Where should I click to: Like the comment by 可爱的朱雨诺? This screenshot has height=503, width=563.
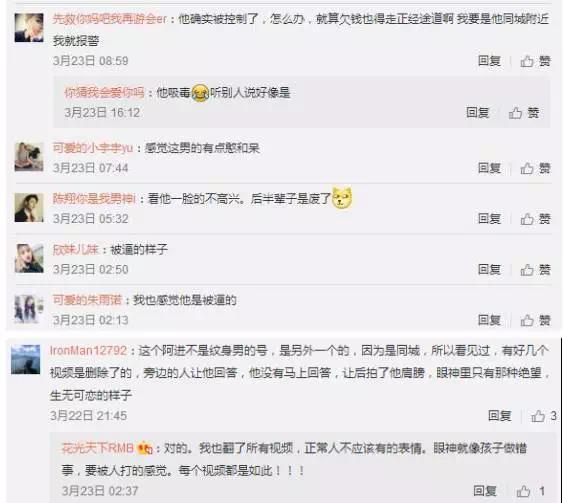click(535, 320)
